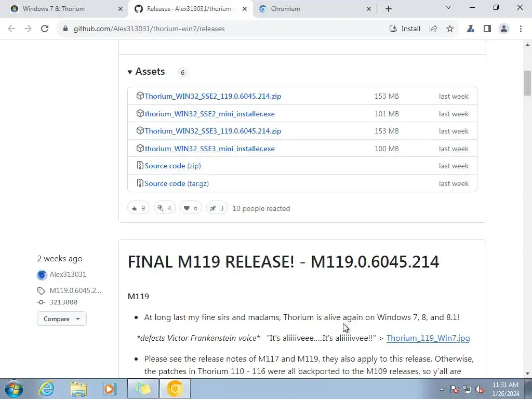Download Source code (zip)
532x399 pixels.
pos(172,166)
